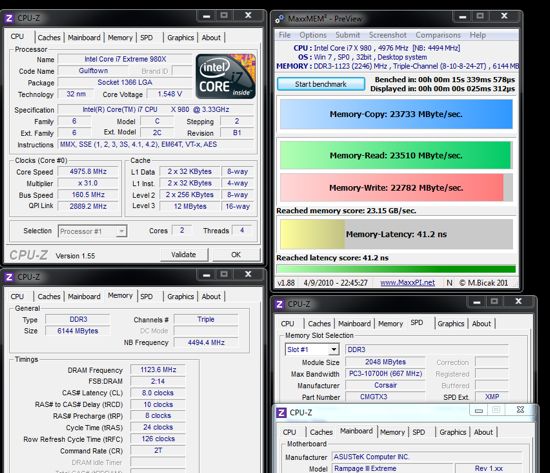Open the Options menu in MaxxMEM
Image resolution: width=550 pixels, height=473 pixels.
point(313,35)
